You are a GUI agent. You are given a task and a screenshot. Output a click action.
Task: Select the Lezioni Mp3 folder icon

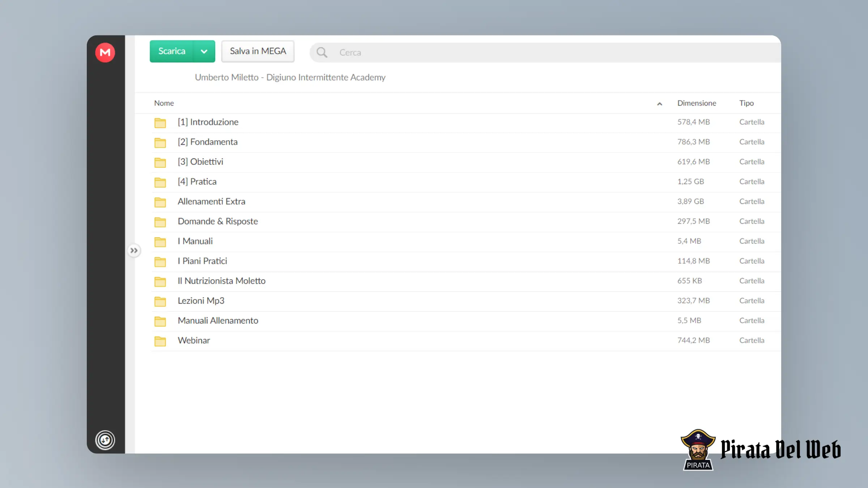coord(160,302)
